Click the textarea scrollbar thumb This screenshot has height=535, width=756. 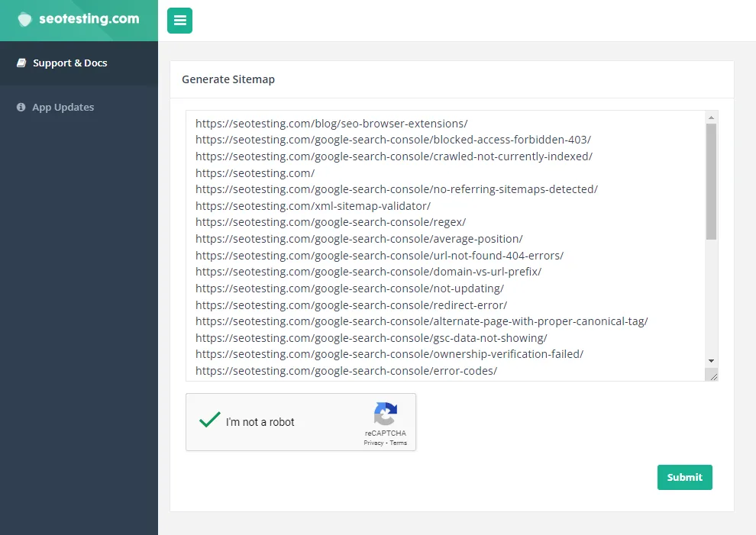coord(711,182)
